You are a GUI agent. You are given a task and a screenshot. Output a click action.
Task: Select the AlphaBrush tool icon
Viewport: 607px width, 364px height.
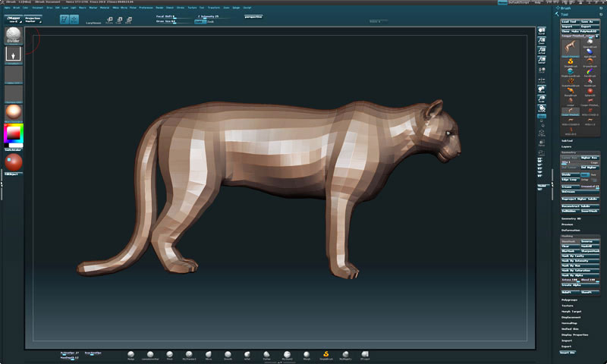(x=590, y=52)
